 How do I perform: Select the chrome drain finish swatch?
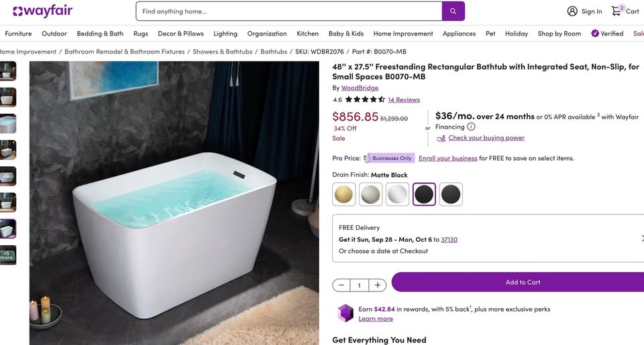coord(397,194)
